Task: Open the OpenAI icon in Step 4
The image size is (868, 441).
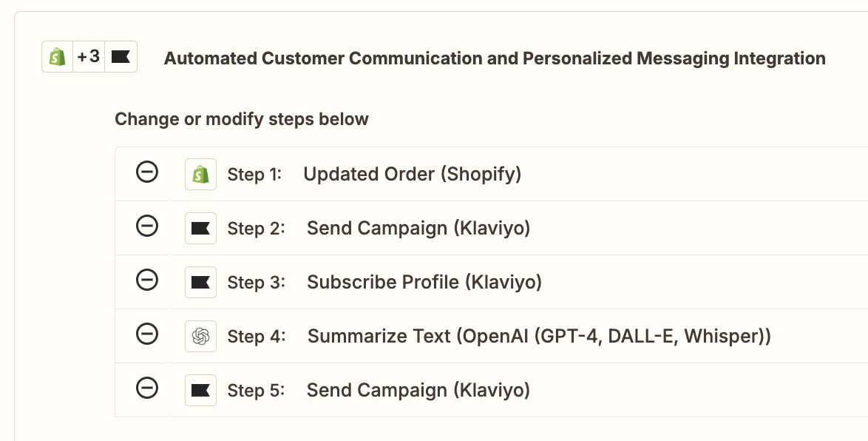Action: [200, 337]
